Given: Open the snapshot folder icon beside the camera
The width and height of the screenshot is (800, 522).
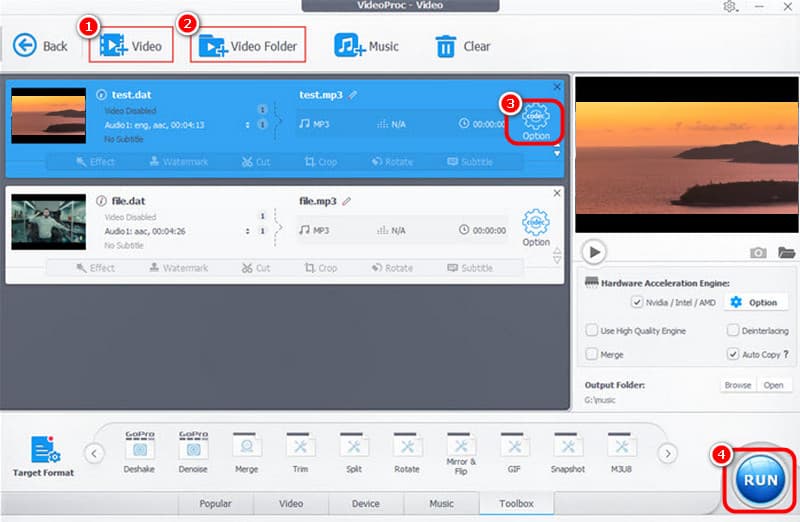Looking at the screenshot, I should tap(786, 252).
